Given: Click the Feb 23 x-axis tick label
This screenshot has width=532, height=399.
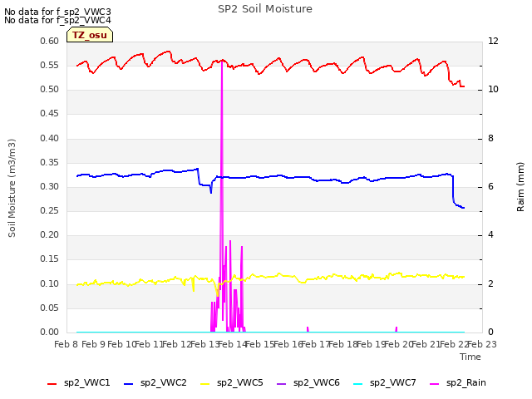Looking at the screenshot, I should pyautogui.click(x=482, y=344).
